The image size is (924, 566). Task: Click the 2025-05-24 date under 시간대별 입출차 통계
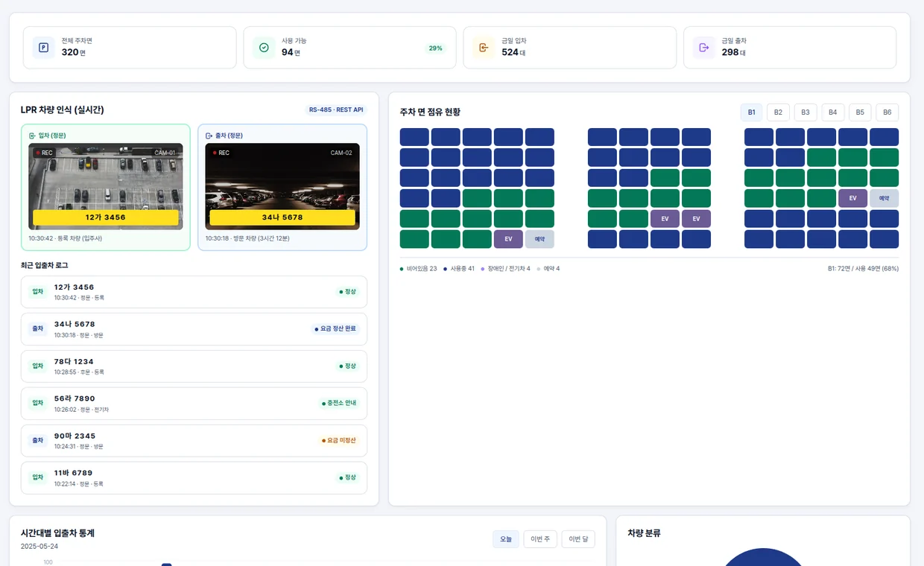[x=39, y=546]
